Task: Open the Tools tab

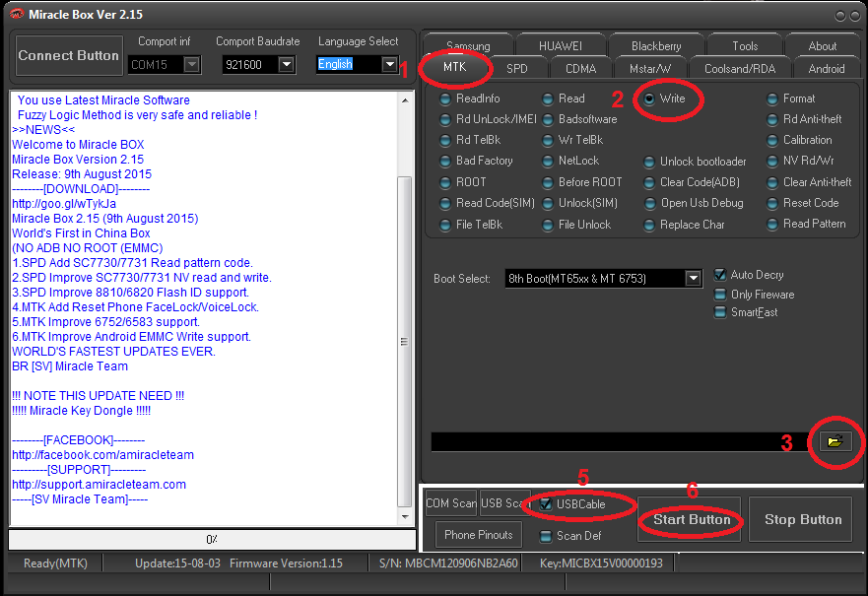Action: coord(745,45)
